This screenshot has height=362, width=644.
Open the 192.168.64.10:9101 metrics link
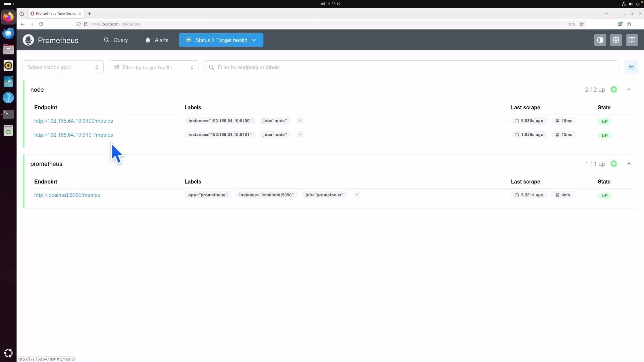[x=73, y=135]
